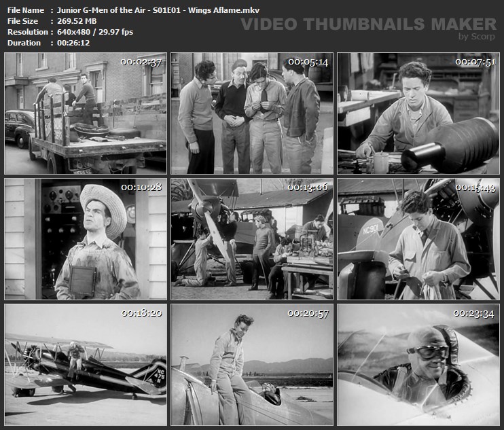
Task: Open the 00:13:06 propeller workshop thumbnail
Action: click(252, 239)
